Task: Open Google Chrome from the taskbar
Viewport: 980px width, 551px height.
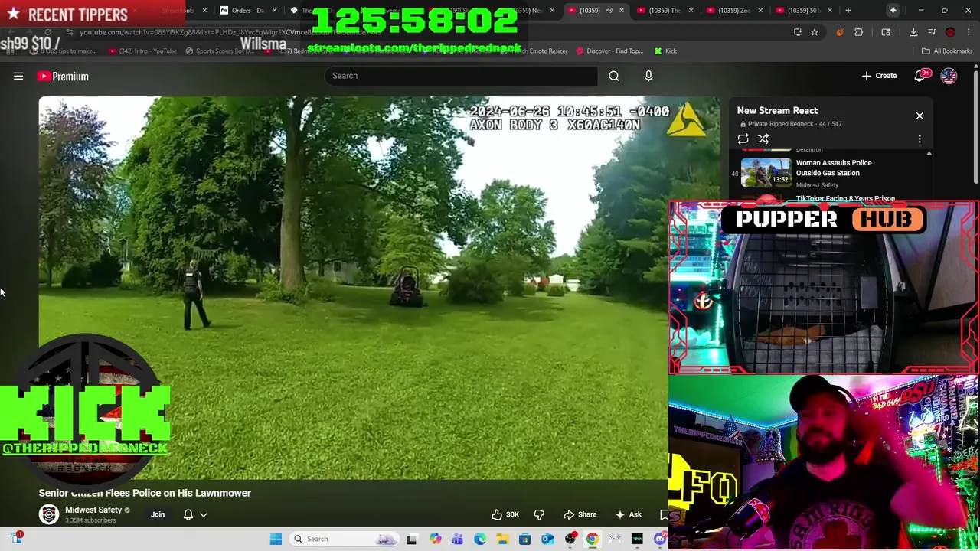Action: tap(593, 539)
